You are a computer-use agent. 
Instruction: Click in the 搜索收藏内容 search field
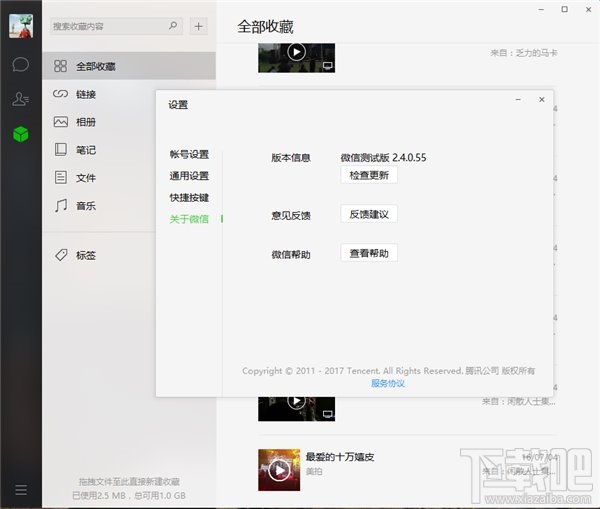(116, 26)
